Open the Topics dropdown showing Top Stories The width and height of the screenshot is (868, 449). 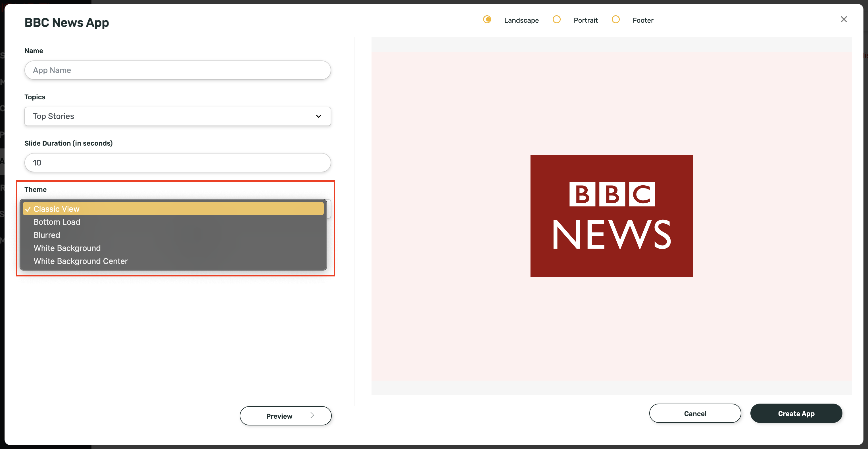178,116
